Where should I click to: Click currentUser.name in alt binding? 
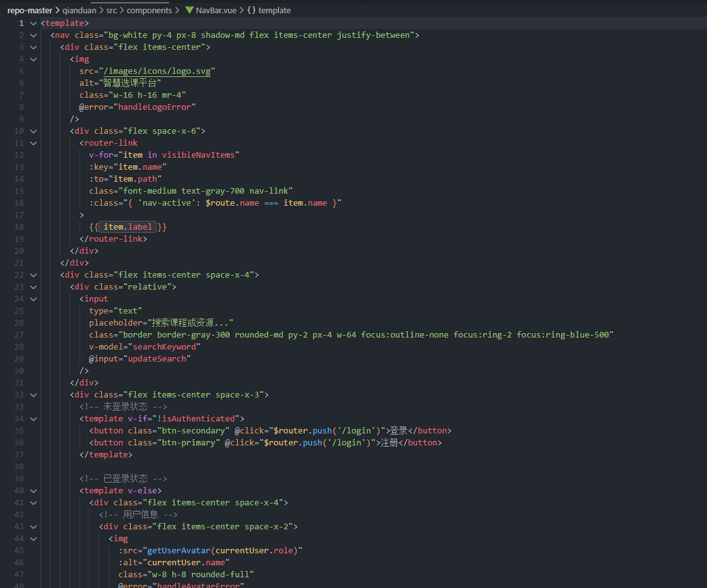tap(186, 562)
